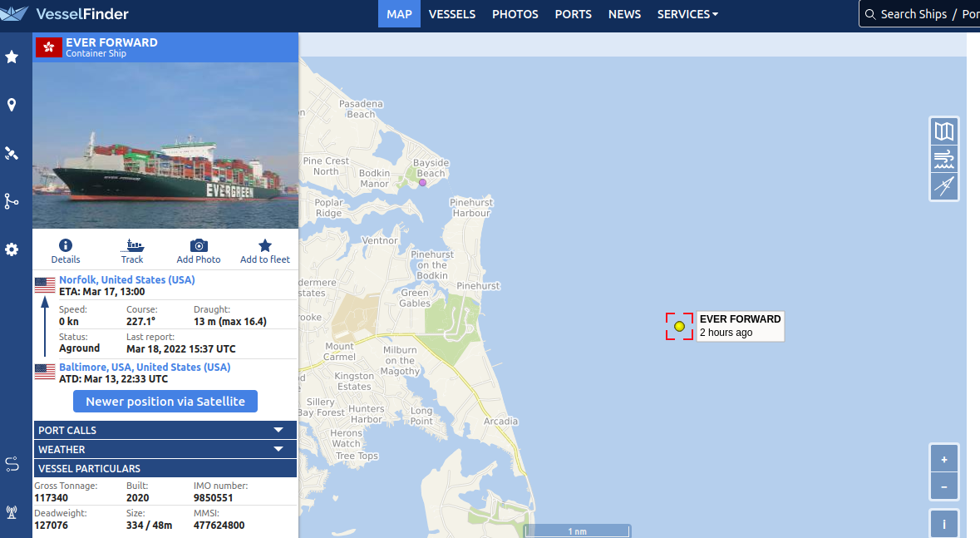The width and height of the screenshot is (980, 538).
Task: Open the PORTS menu item
Action: 574,14
